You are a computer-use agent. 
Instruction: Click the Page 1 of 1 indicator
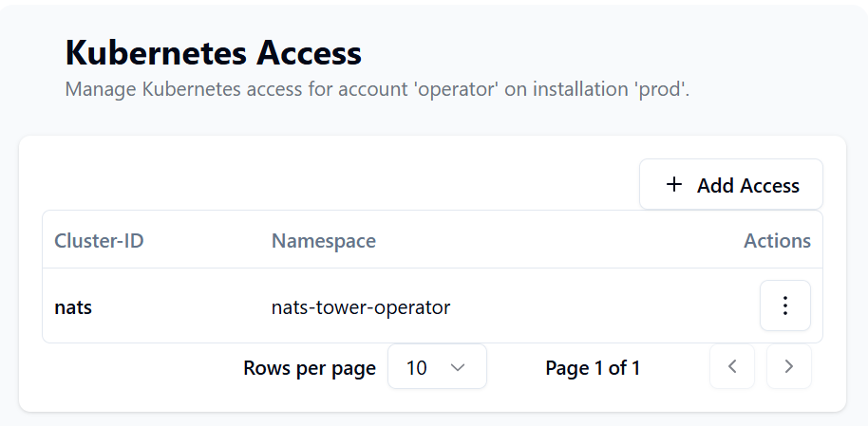[x=593, y=368]
